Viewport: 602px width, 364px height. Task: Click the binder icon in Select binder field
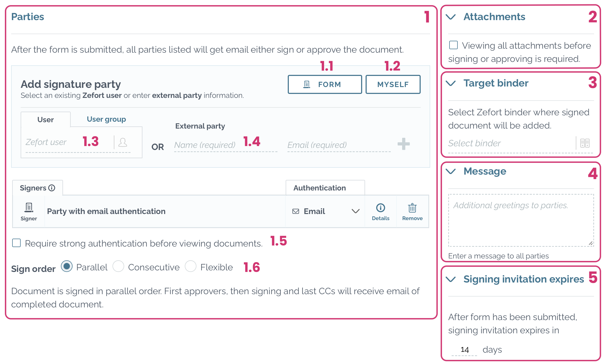tap(585, 143)
